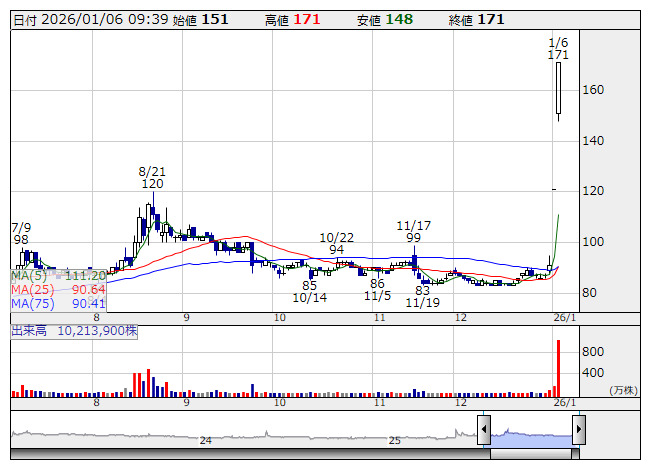Click the 11/19 low label at 83
The height and width of the screenshot is (470, 653).
tap(422, 296)
